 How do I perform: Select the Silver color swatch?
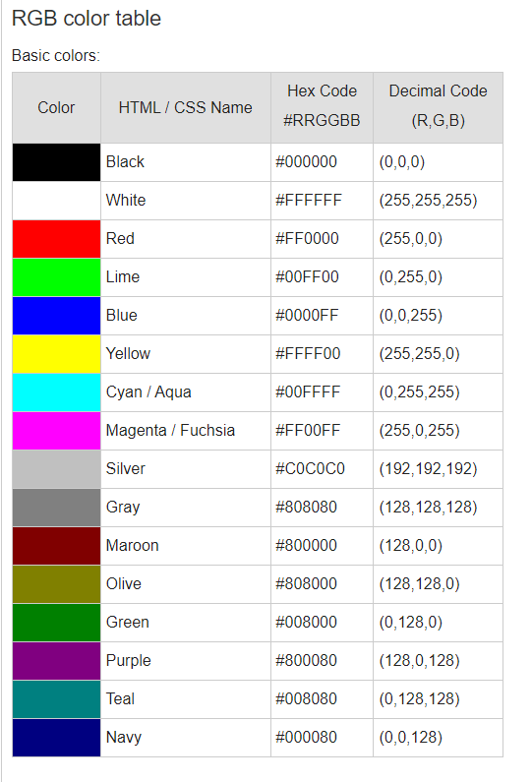[56, 469]
